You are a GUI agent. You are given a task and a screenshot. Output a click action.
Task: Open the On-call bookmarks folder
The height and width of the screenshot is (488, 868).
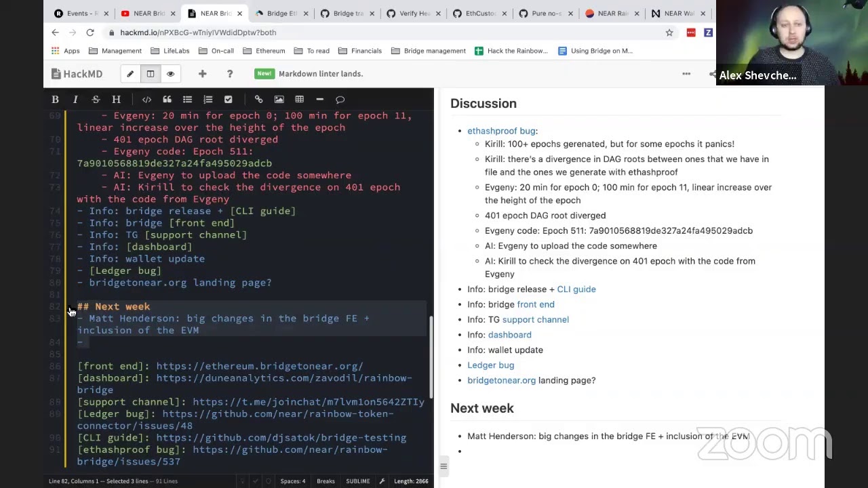(x=216, y=51)
